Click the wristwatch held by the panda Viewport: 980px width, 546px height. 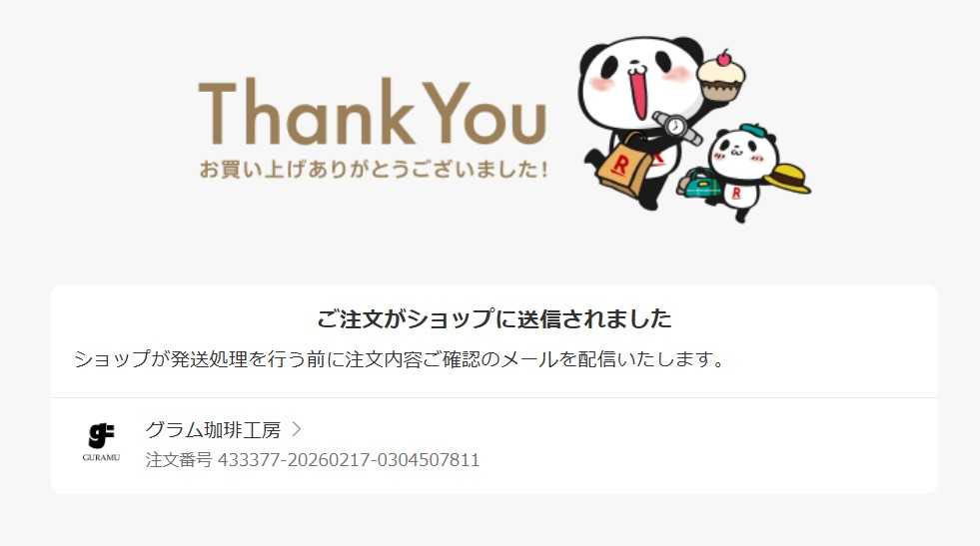pos(677,127)
